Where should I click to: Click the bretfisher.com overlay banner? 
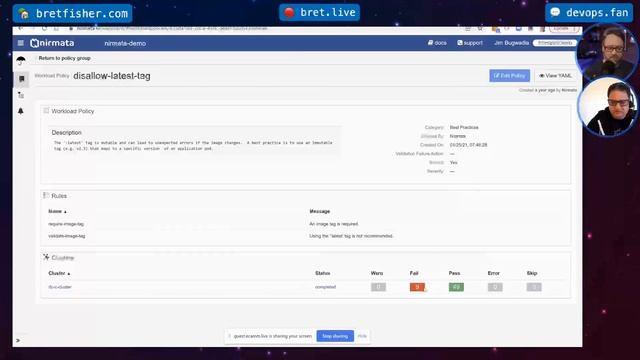(72, 13)
